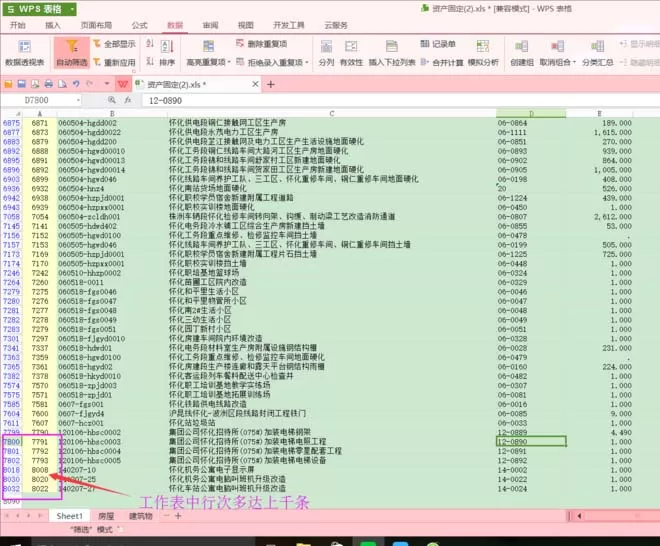Switch to the 插入 ribbon tab
This screenshot has height=546, width=660.
click(53, 25)
